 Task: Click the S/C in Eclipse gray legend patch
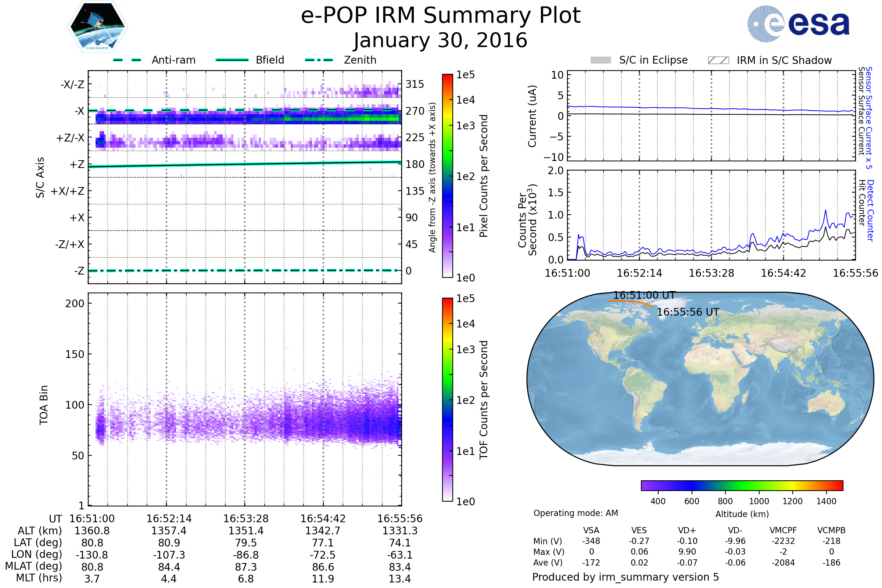[x=600, y=60]
